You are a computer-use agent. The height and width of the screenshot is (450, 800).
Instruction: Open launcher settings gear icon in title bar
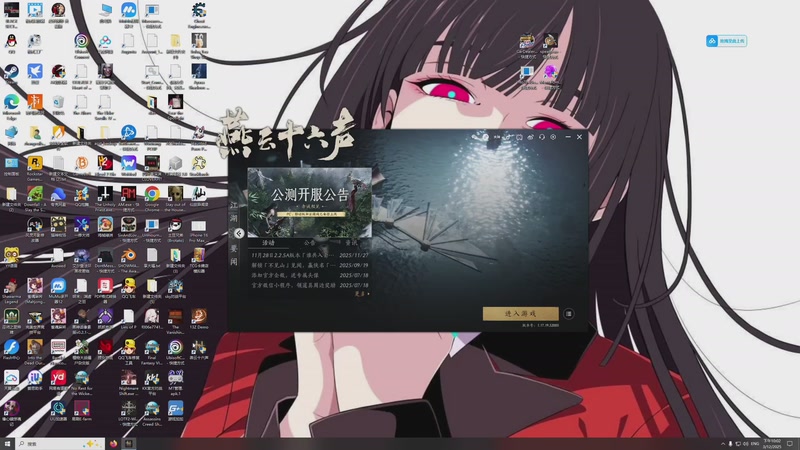553,137
